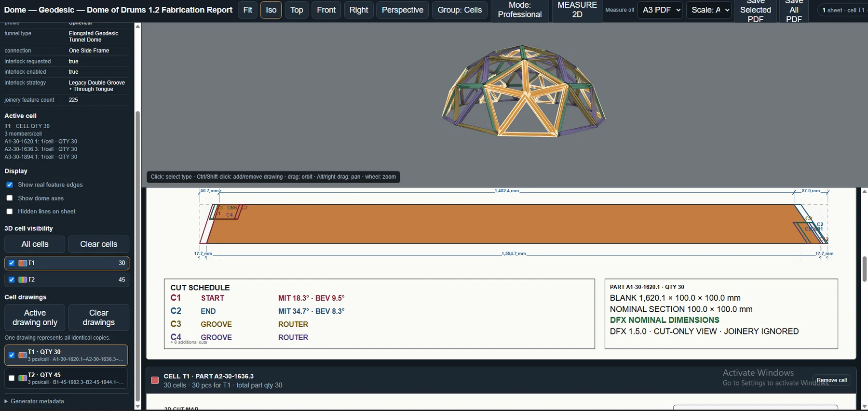Click 'A1-30-1620.1: 1/cell · QTY 30' line

click(x=41, y=142)
